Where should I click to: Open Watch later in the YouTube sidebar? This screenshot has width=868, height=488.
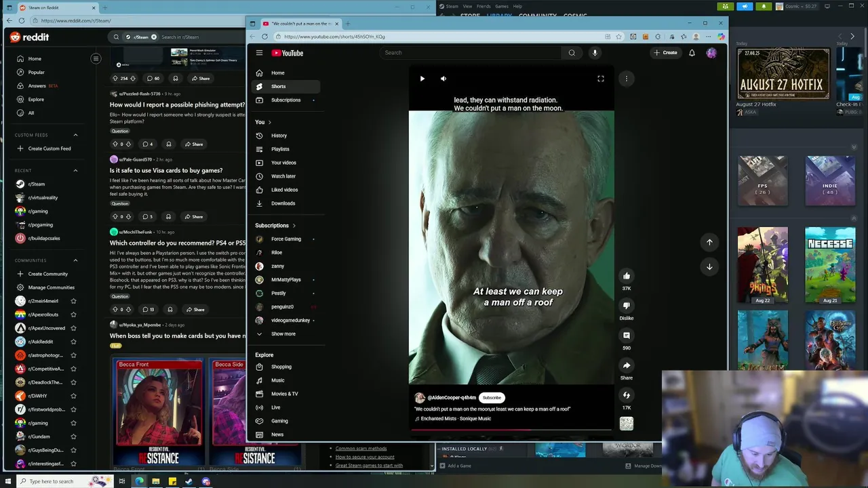point(285,176)
